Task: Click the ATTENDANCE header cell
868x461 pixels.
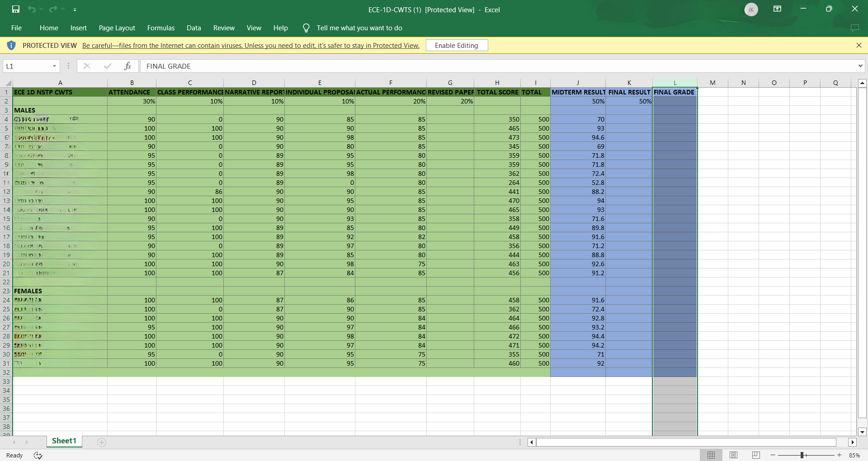Action: pyautogui.click(x=132, y=92)
